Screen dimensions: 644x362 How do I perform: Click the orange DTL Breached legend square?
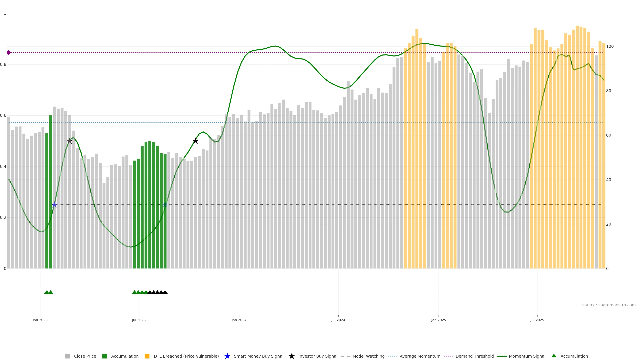click(x=147, y=356)
